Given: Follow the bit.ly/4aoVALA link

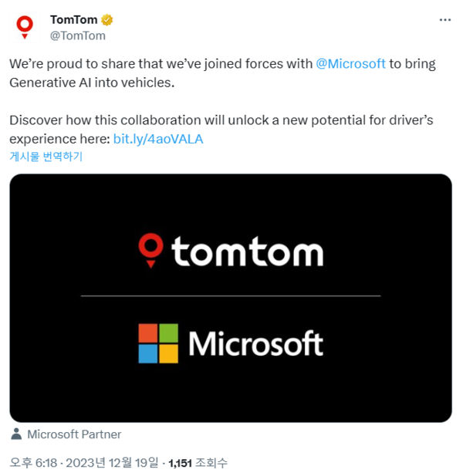Looking at the screenshot, I should tap(158, 139).
